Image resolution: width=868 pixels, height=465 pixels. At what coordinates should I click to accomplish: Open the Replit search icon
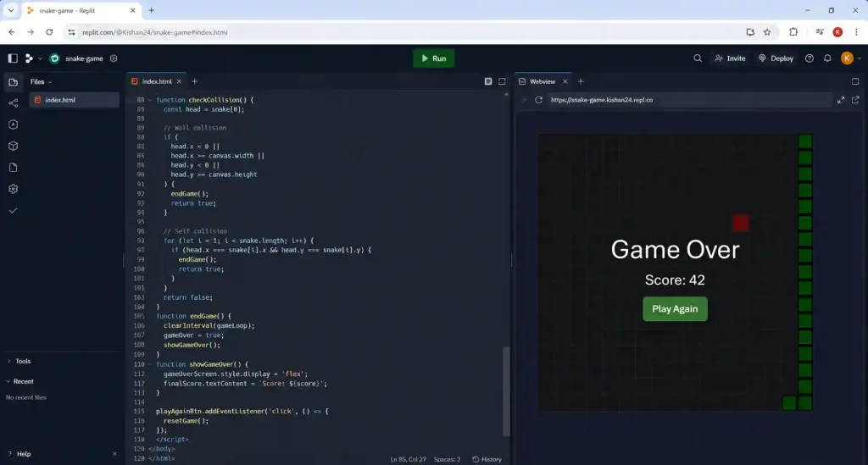[x=698, y=58]
